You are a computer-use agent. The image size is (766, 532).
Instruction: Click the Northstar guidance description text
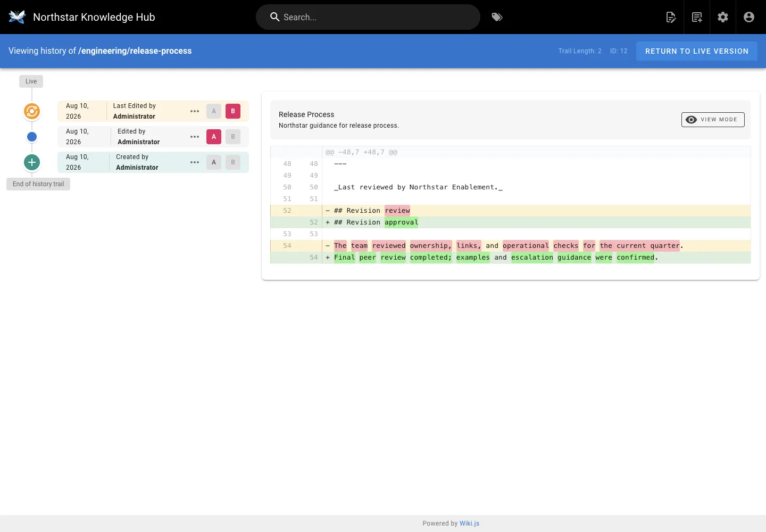(x=339, y=126)
